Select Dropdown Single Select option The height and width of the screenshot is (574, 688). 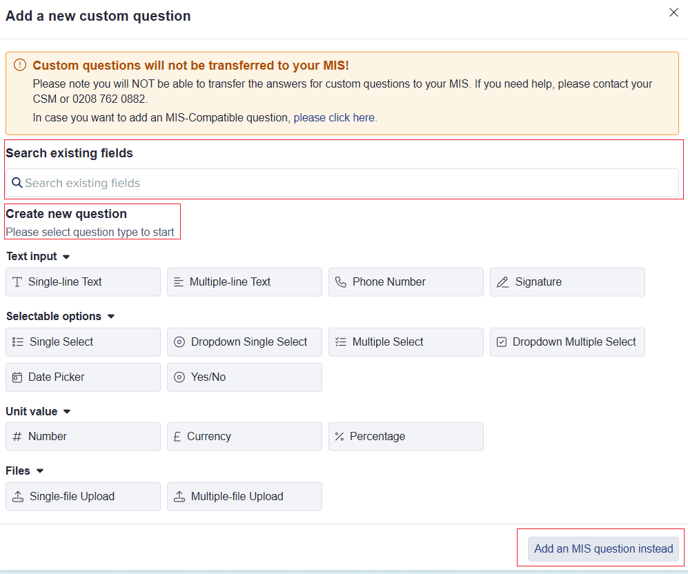pos(244,342)
